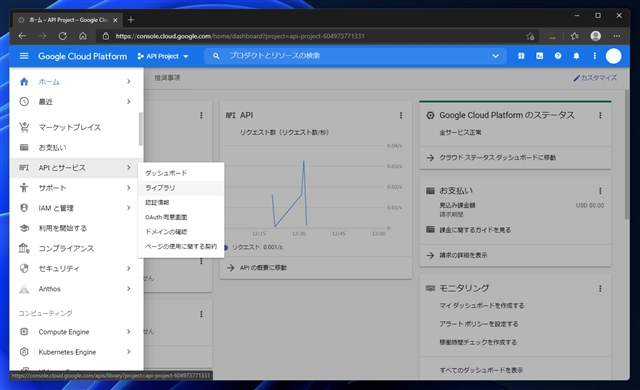Click the Home icon in sidebar
The height and width of the screenshot is (390, 640).
24,82
